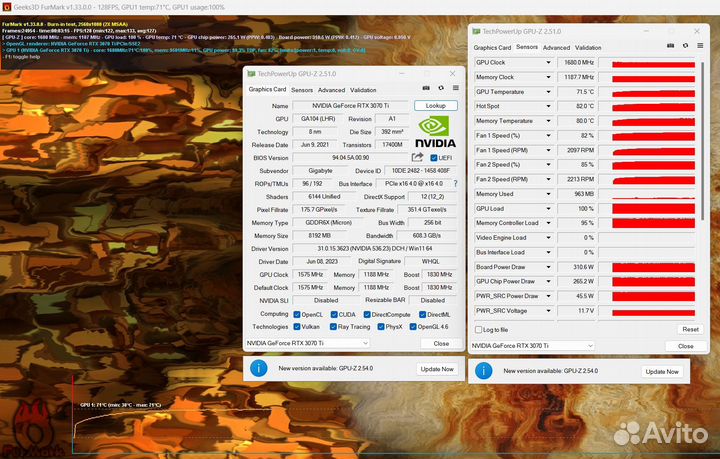Switch to Sensors tab in left GPU-Z window

(302, 90)
